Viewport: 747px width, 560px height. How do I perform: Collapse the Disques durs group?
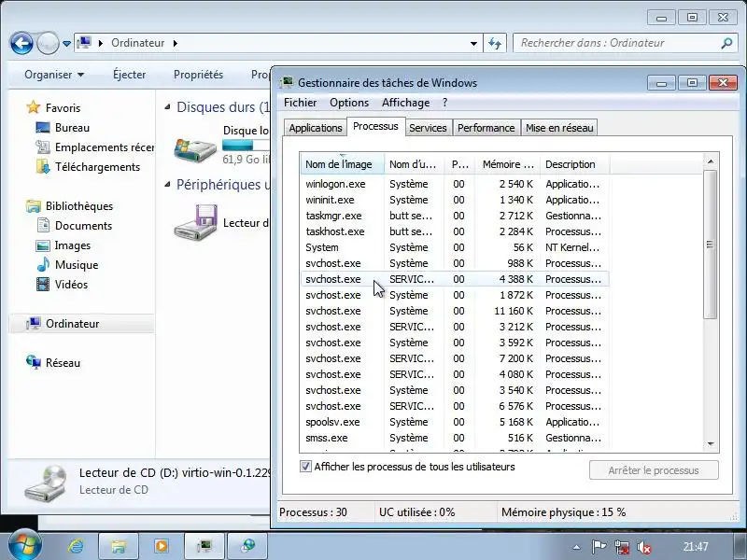tap(167, 107)
